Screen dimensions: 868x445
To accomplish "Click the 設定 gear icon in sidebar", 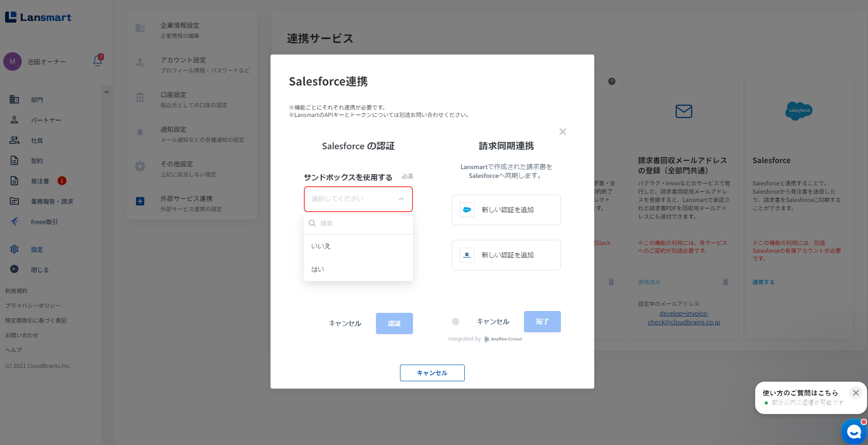I will [14, 249].
